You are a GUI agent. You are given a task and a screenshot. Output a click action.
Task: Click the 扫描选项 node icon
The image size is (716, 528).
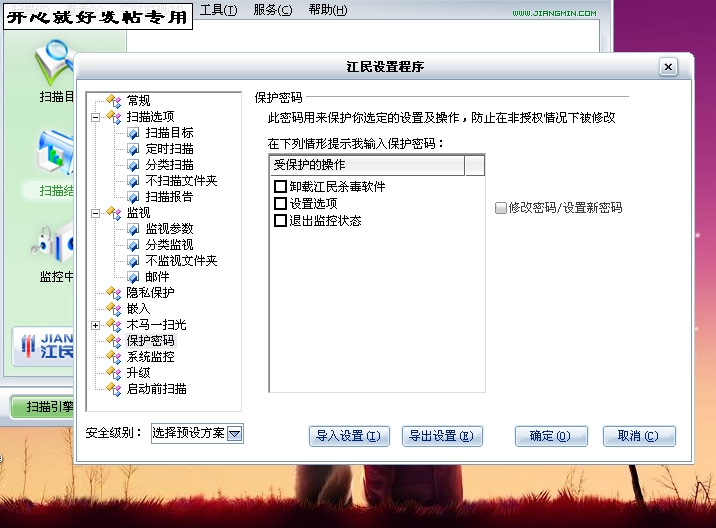114,117
